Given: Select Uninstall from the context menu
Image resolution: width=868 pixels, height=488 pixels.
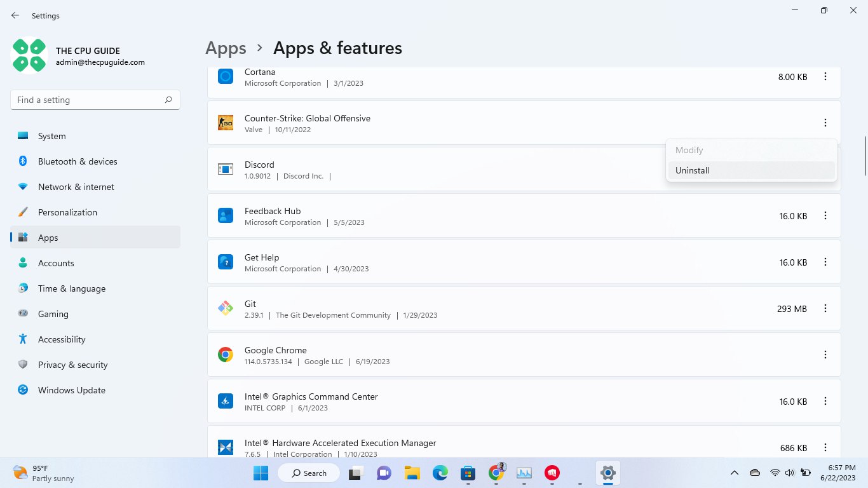Looking at the screenshot, I should 751,170.
